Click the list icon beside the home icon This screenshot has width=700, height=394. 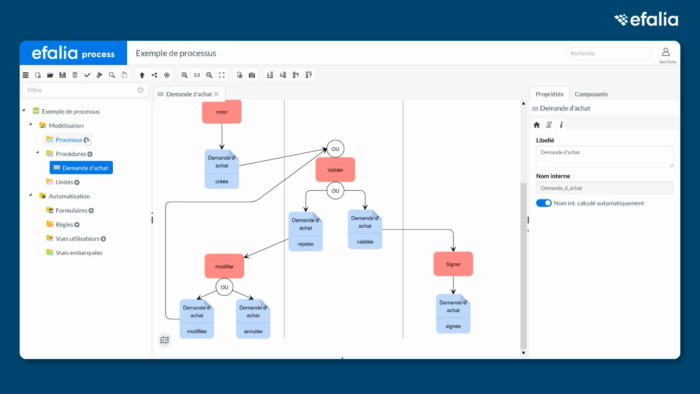549,125
